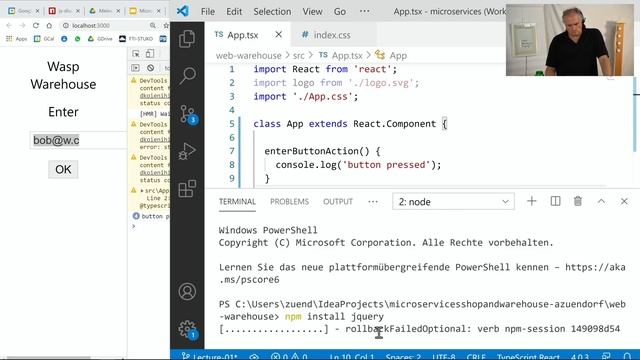
Task: Change indentation via Spaces: 2
Action: click(x=403, y=356)
